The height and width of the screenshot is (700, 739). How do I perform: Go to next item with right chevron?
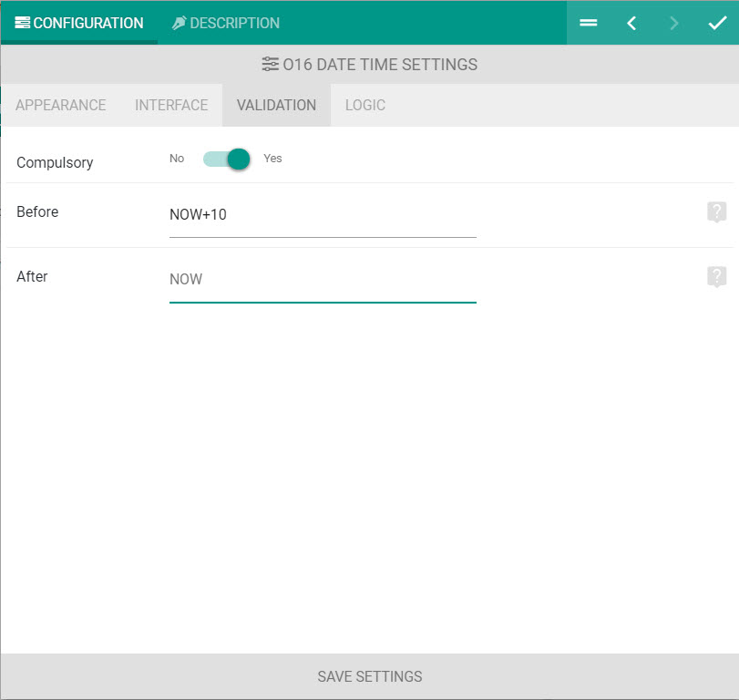[674, 23]
